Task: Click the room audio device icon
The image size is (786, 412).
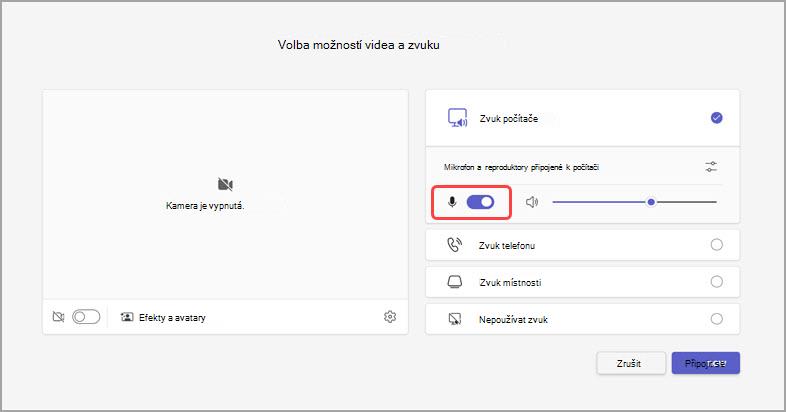Action: [x=455, y=282]
